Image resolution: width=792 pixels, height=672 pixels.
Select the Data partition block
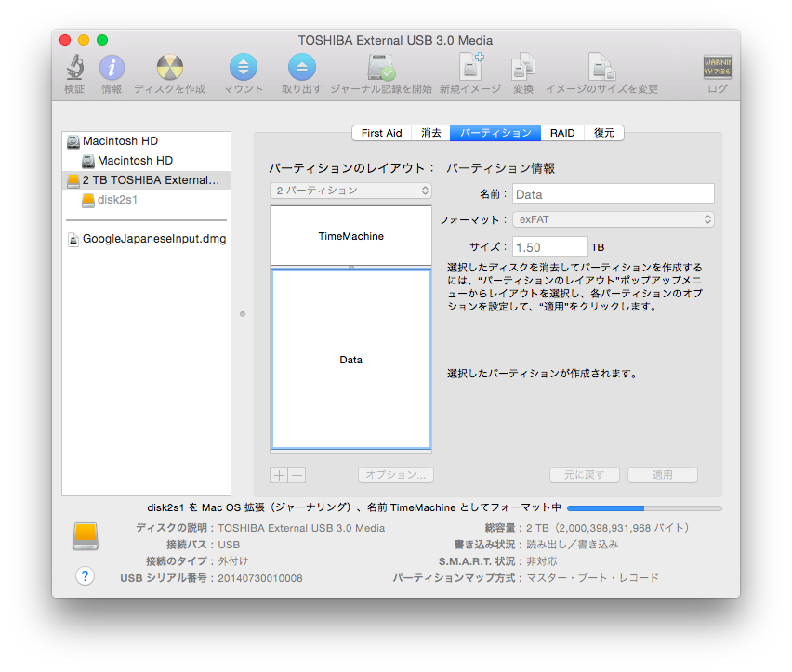coord(351,360)
